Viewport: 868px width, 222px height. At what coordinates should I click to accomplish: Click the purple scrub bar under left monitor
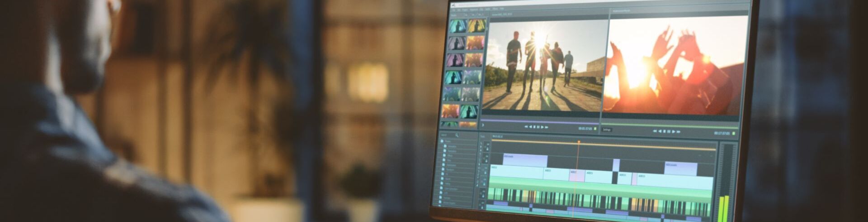[x=540, y=122]
